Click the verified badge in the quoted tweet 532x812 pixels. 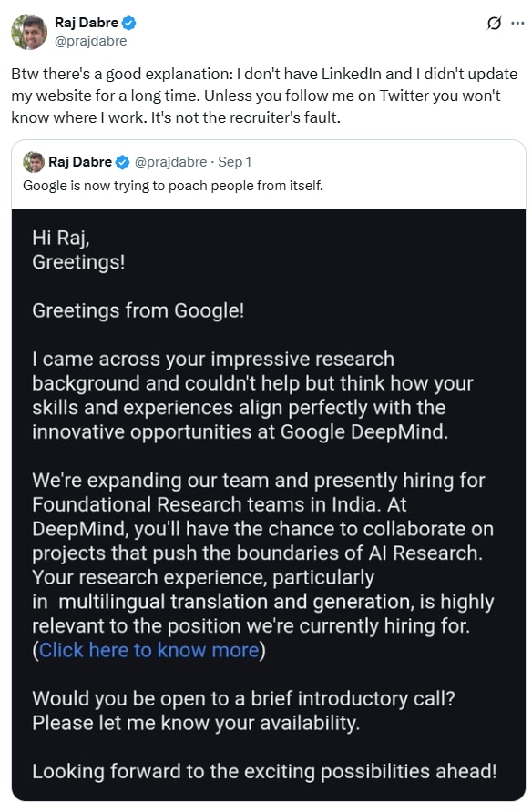tap(122, 162)
